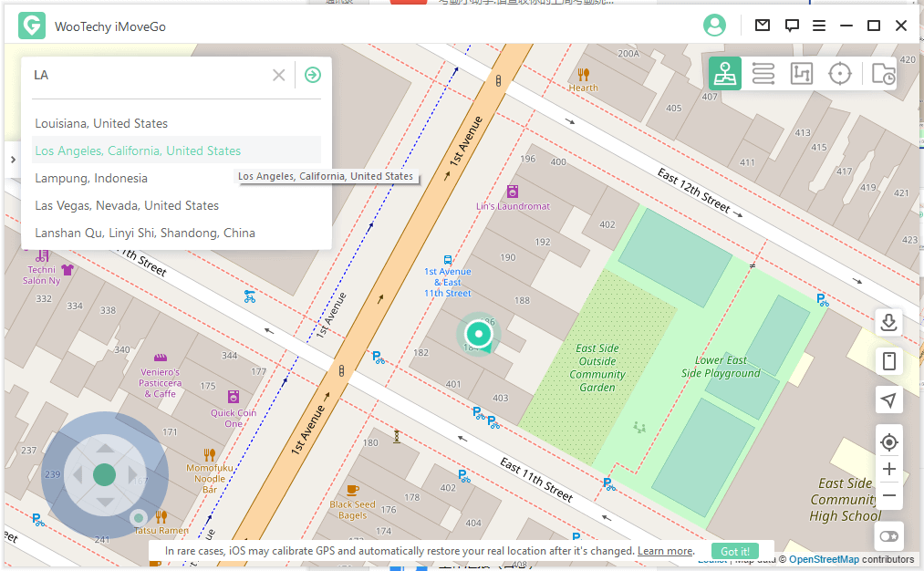924x571 pixels.
Task: Click the navigation arrow icon
Action: (x=888, y=400)
